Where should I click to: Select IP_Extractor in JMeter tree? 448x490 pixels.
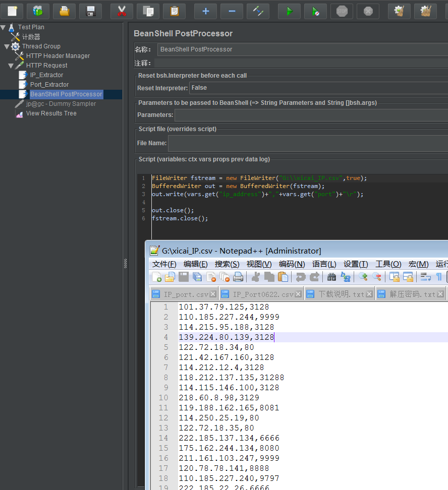coord(46,75)
